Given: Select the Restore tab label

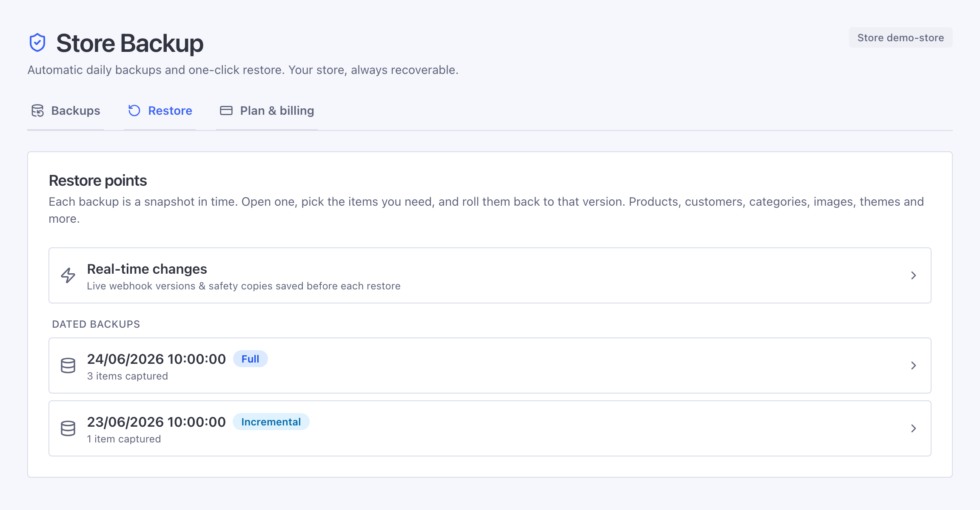Looking at the screenshot, I should point(170,111).
